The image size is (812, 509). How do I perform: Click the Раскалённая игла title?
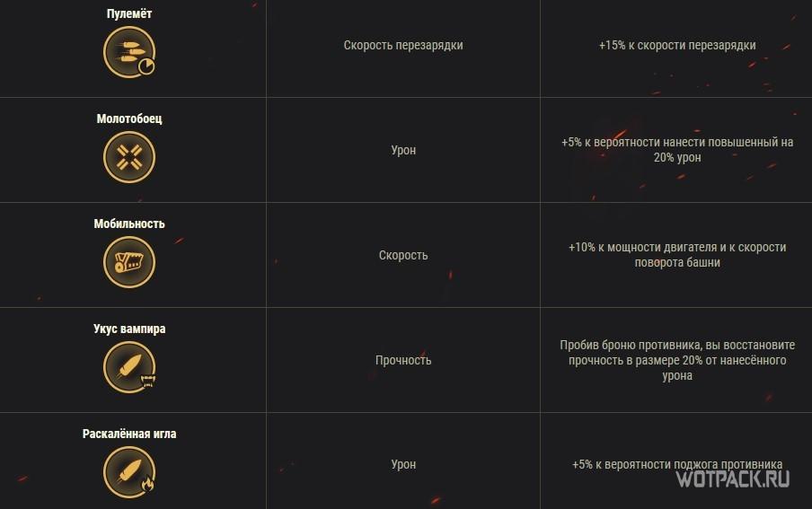[129, 434]
